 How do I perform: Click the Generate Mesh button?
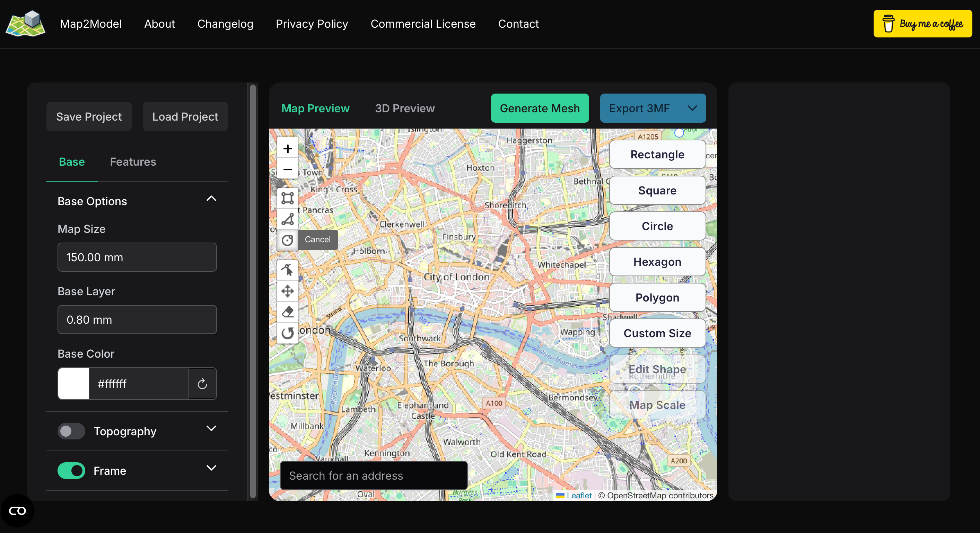[x=540, y=108]
